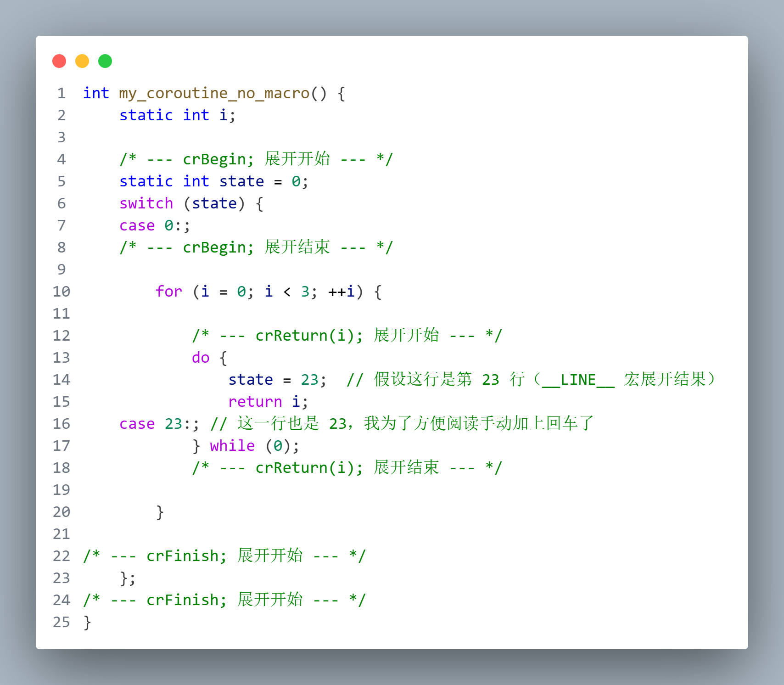Click the 'crReturn(i); 展开结束' comment

click(x=347, y=468)
